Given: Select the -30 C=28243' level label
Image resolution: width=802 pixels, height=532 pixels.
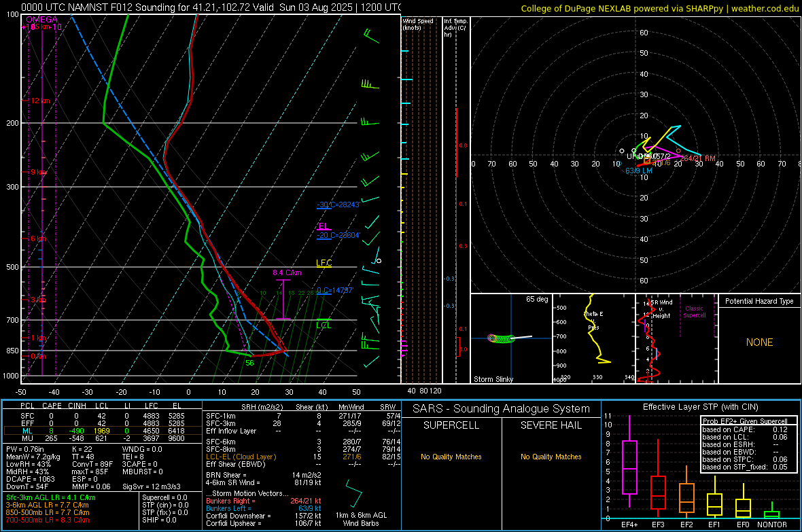Looking at the screenshot, I should tap(338, 205).
